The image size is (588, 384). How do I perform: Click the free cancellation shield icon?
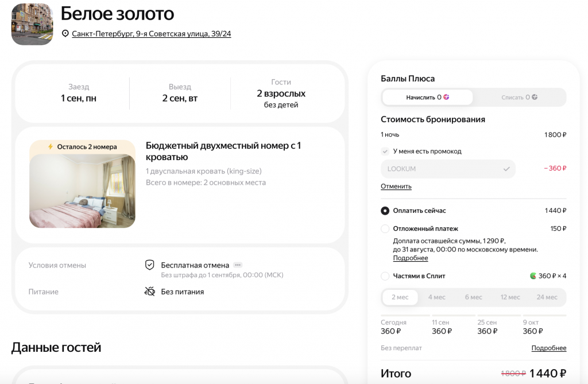(150, 265)
